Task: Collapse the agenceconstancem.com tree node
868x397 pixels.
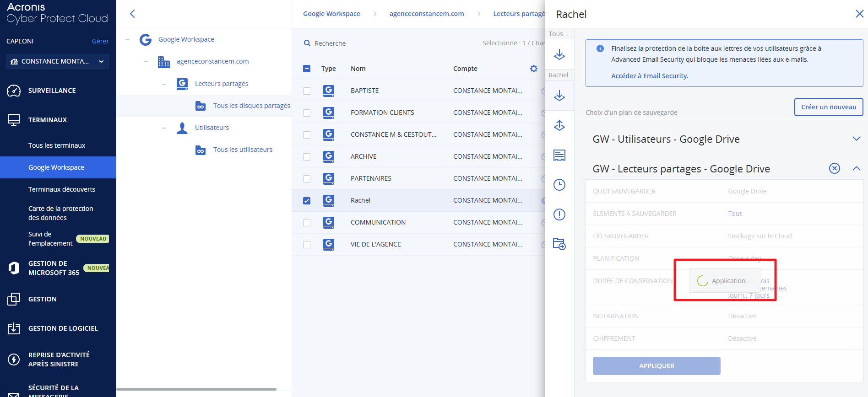Action: point(146,62)
